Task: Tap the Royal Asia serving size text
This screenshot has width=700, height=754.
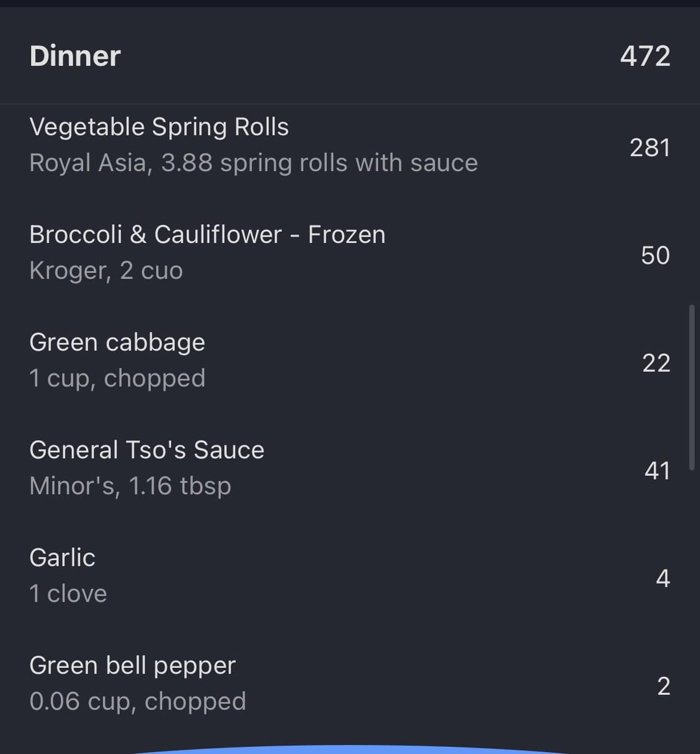Action: point(253,163)
